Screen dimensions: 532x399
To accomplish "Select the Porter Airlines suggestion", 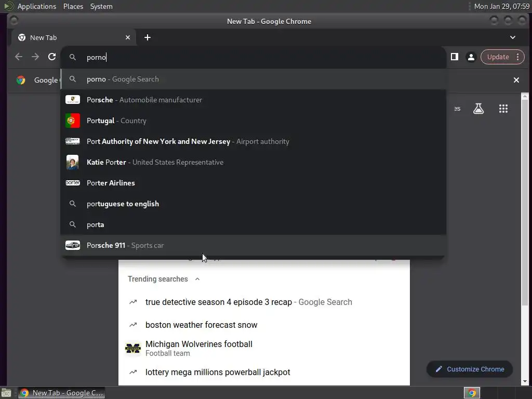I will pyautogui.click(x=253, y=183).
